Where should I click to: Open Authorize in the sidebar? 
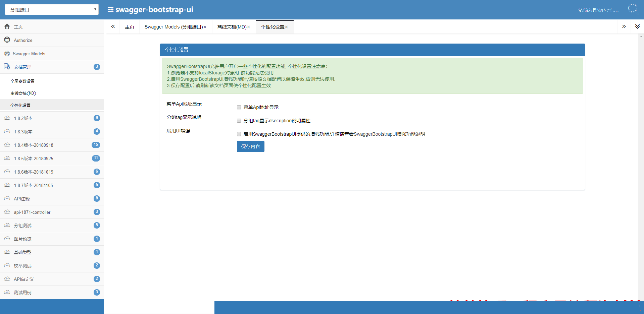click(x=52, y=40)
